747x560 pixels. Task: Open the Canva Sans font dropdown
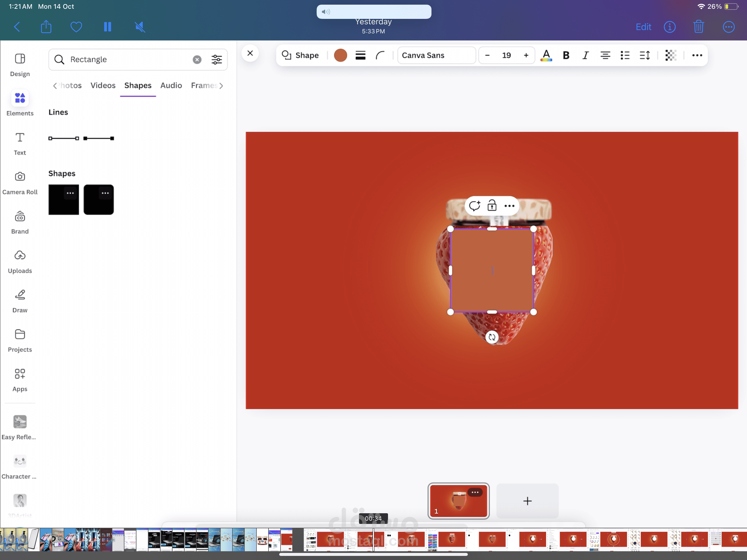(436, 56)
